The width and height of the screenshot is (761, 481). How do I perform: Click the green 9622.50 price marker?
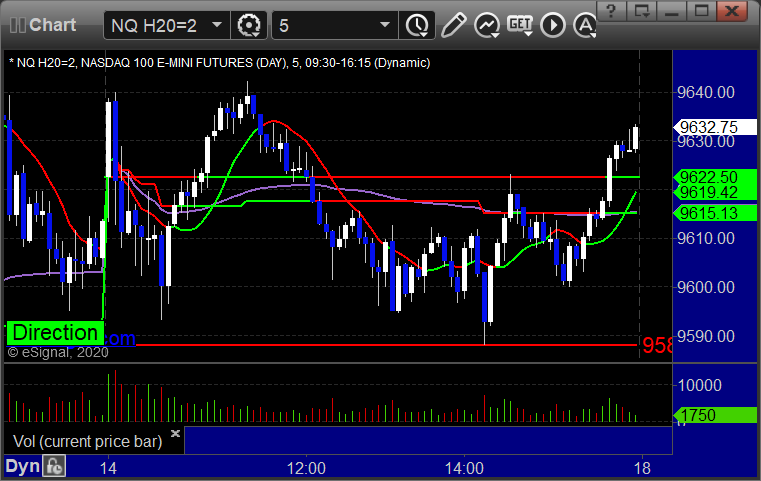tap(714, 177)
